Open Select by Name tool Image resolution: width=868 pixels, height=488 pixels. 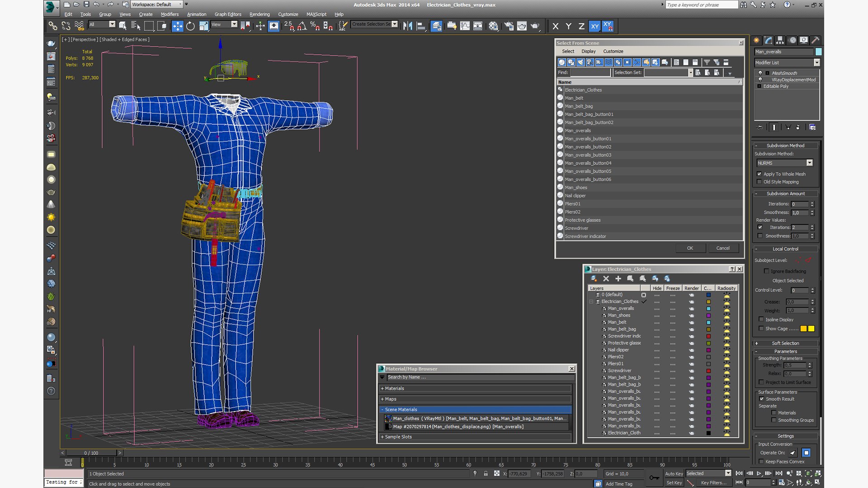(x=136, y=26)
